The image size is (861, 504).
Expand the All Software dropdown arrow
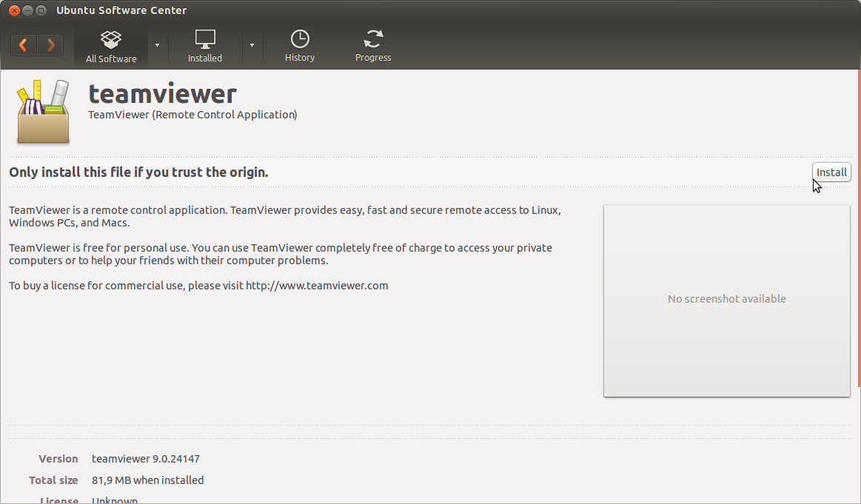157,45
